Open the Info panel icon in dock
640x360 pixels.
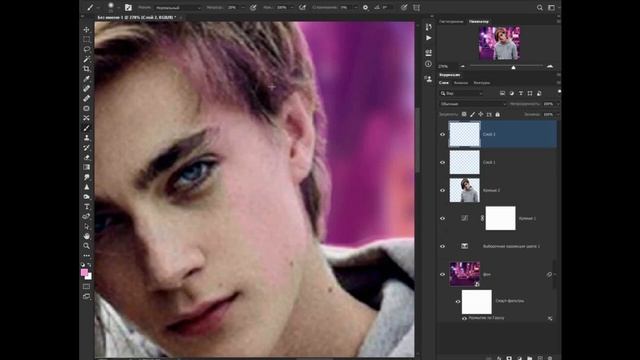[x=429, y=64]
